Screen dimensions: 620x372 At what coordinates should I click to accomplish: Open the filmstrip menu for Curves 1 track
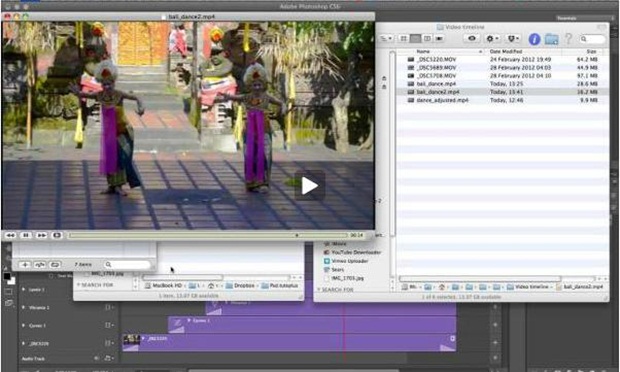[109, 325]
